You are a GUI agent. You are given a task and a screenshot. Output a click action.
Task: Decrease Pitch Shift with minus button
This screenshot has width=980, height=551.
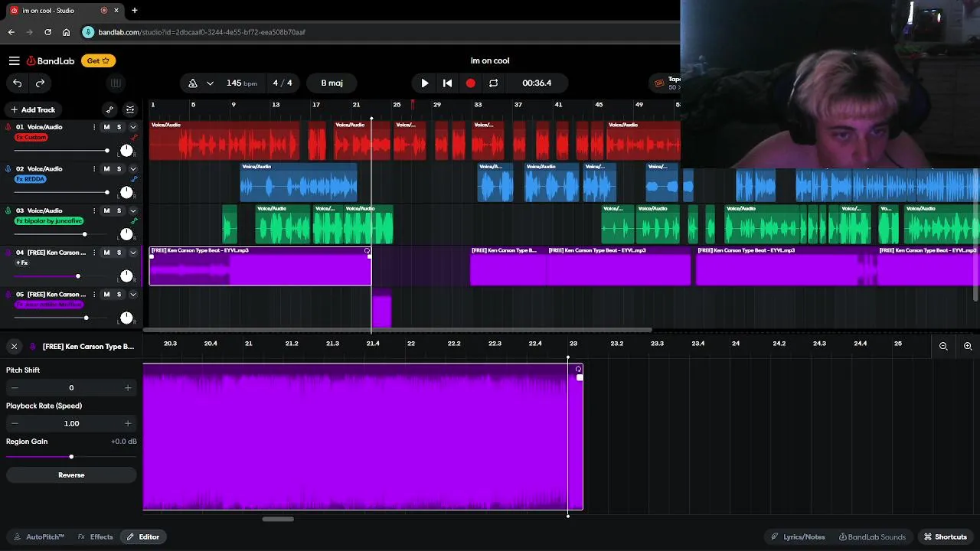click(15, 388)
